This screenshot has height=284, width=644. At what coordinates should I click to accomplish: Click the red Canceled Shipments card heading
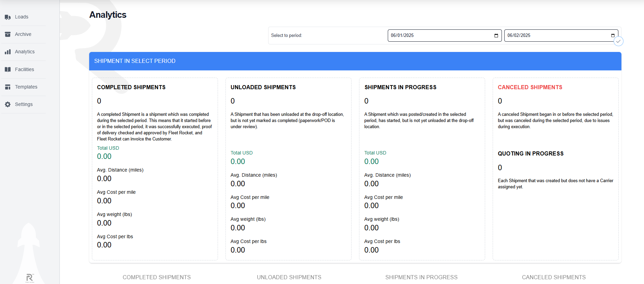coord(530,87)
